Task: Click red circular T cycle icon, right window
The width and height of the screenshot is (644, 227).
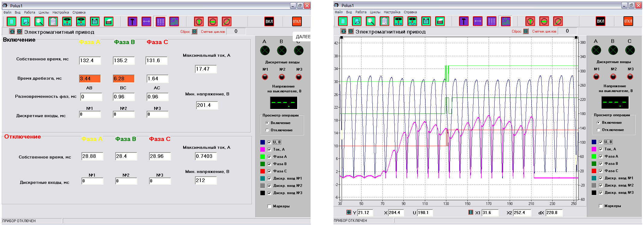Action: coord(530,21)
